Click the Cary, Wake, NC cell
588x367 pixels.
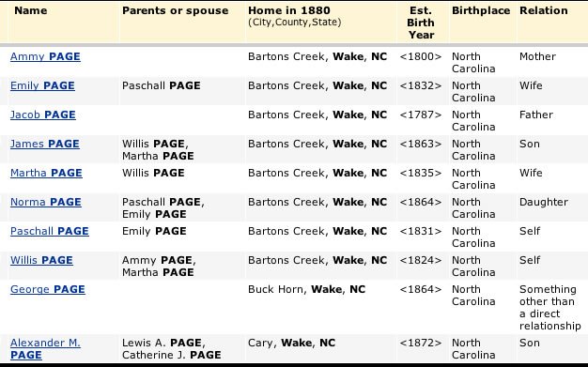[291, 343]
